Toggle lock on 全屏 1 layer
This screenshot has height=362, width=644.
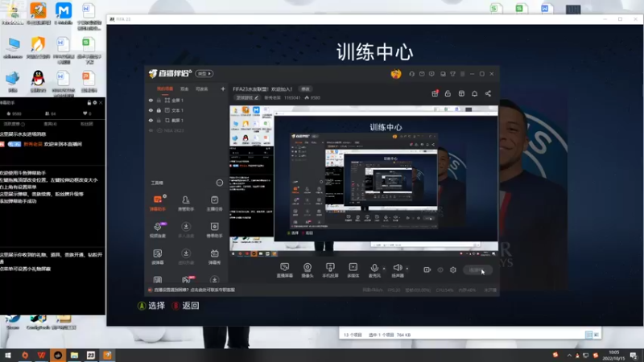point(159,100)
